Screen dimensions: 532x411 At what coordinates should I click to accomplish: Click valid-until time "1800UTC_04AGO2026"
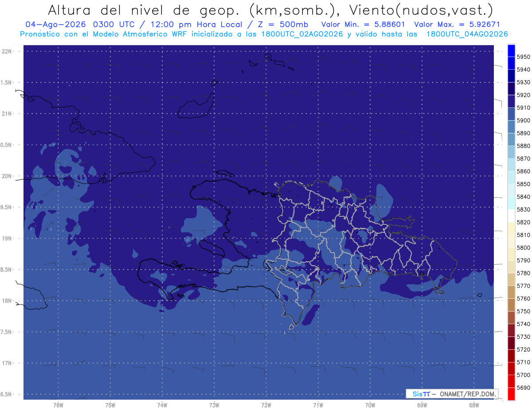point(467,34)
